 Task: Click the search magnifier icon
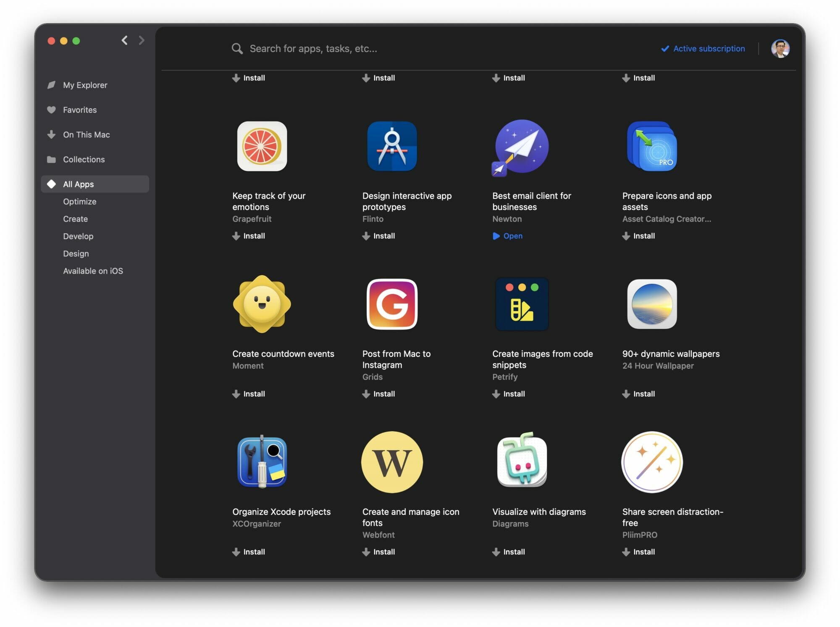pyautogui.click(x=237, y=49)
